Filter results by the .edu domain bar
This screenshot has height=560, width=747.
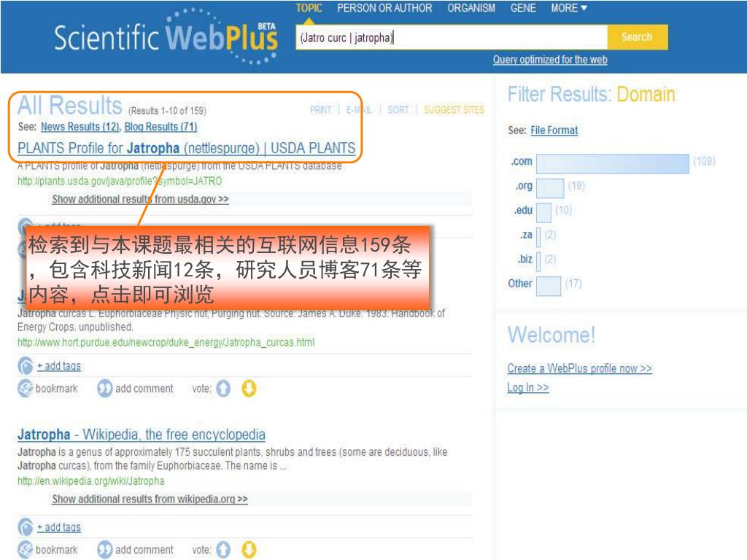(543, 212)
